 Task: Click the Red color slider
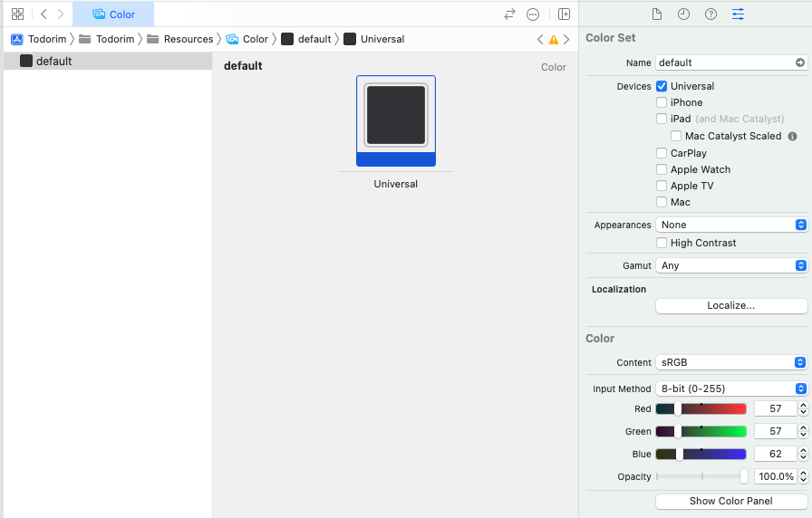pos(701,408)
